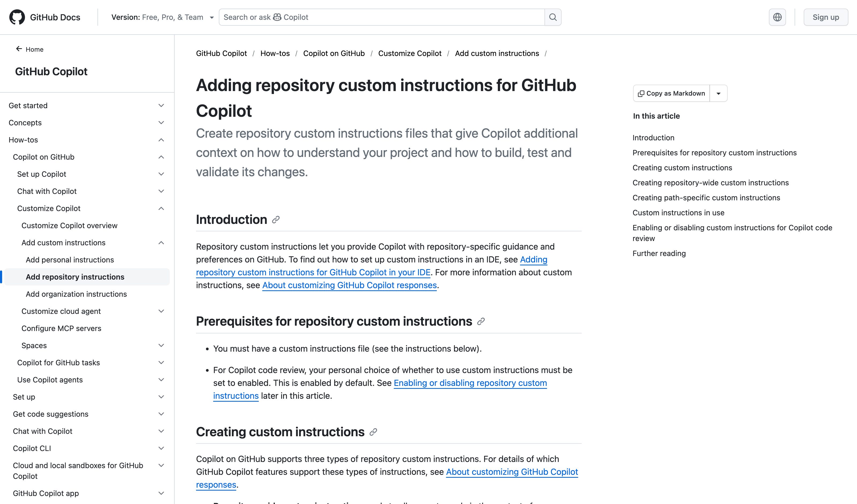Open About customizing GitHub Copilot responses link in Introduction
Viewport: 857px width, 504px height.
[349, 285]
